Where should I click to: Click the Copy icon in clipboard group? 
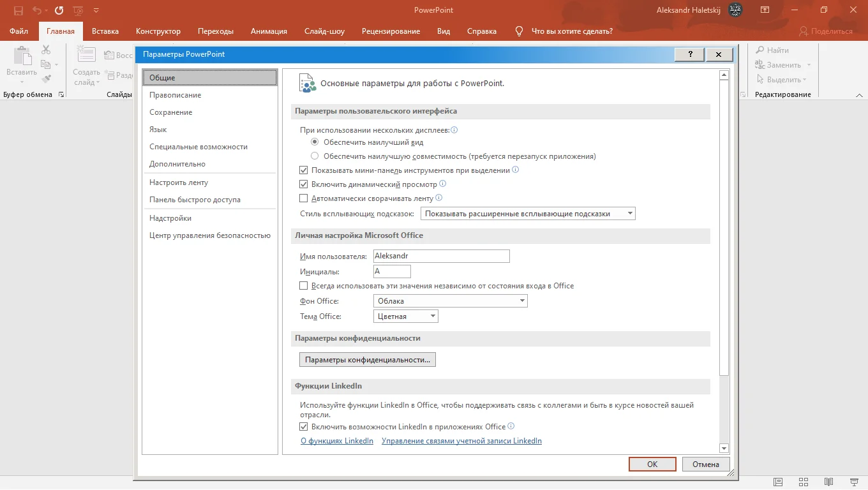(45, 64)
